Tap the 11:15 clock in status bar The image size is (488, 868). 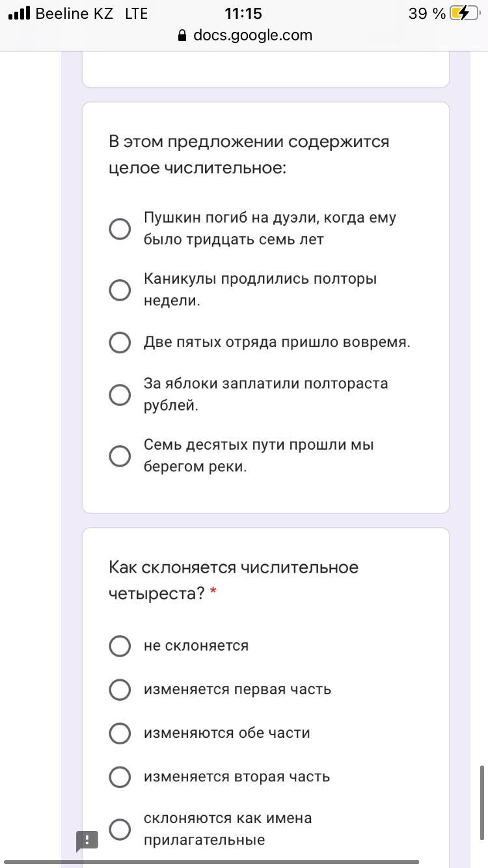coord(243,13)
